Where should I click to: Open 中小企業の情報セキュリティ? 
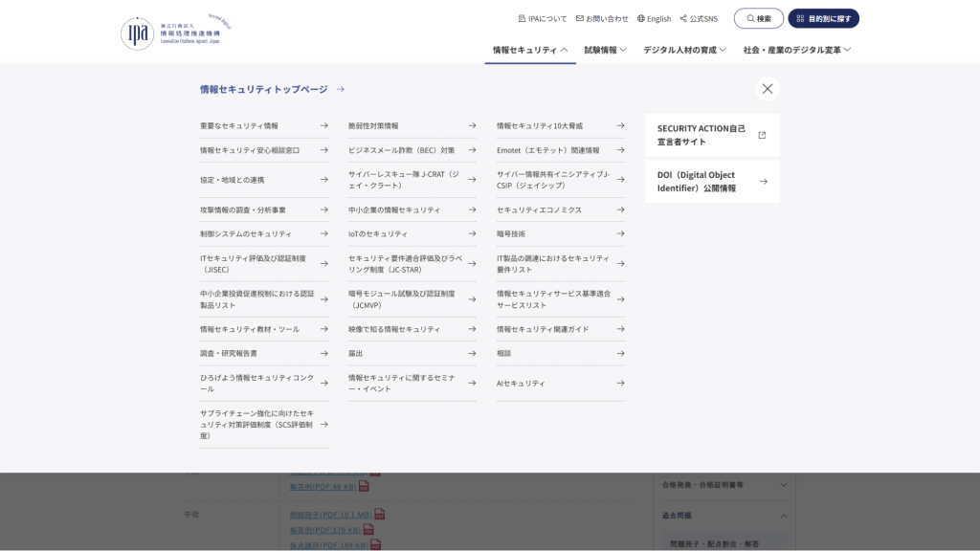[x=412, y=209]
